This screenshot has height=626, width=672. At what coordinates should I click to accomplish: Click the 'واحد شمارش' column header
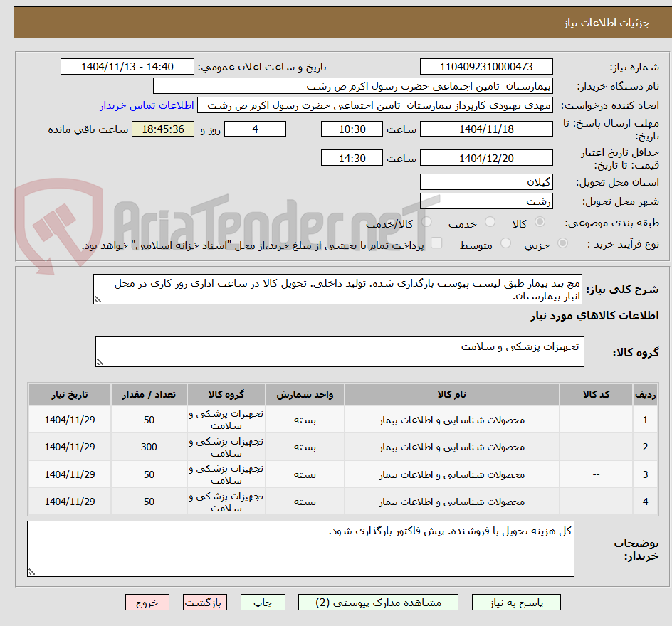point(305,394)
